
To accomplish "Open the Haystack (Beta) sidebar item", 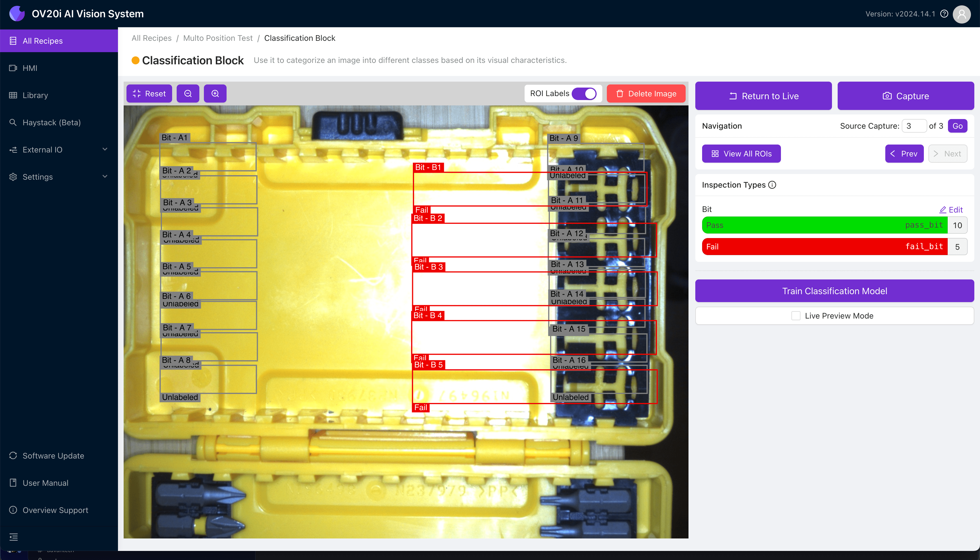I will point(52,122).
